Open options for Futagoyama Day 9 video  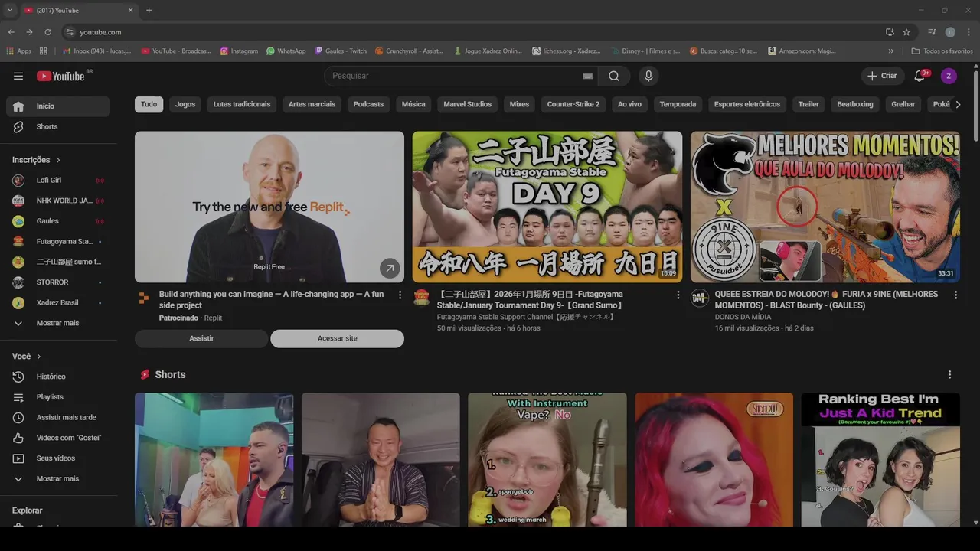click(678, 295)
